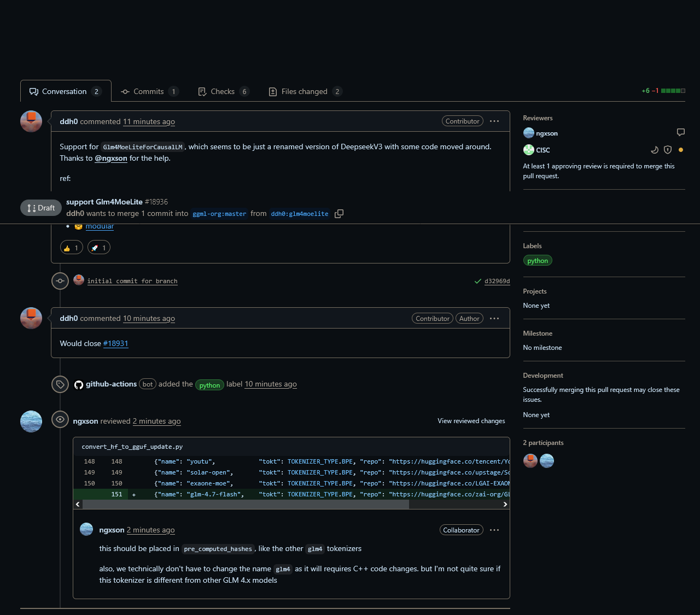This screenshot has width=700, height=615.
Task: Click ngxson's small avatar in the review comment
Action: click(x=86, y=529)
